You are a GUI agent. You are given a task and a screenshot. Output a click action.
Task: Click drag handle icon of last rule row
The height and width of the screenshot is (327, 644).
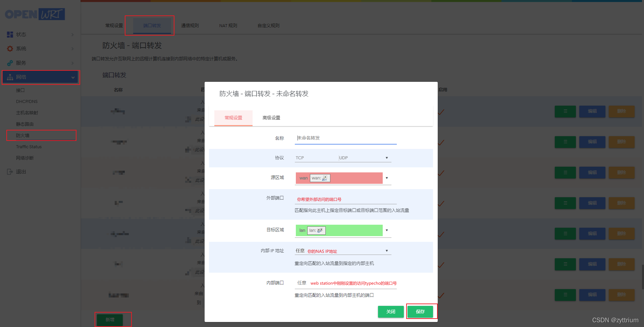565,295
